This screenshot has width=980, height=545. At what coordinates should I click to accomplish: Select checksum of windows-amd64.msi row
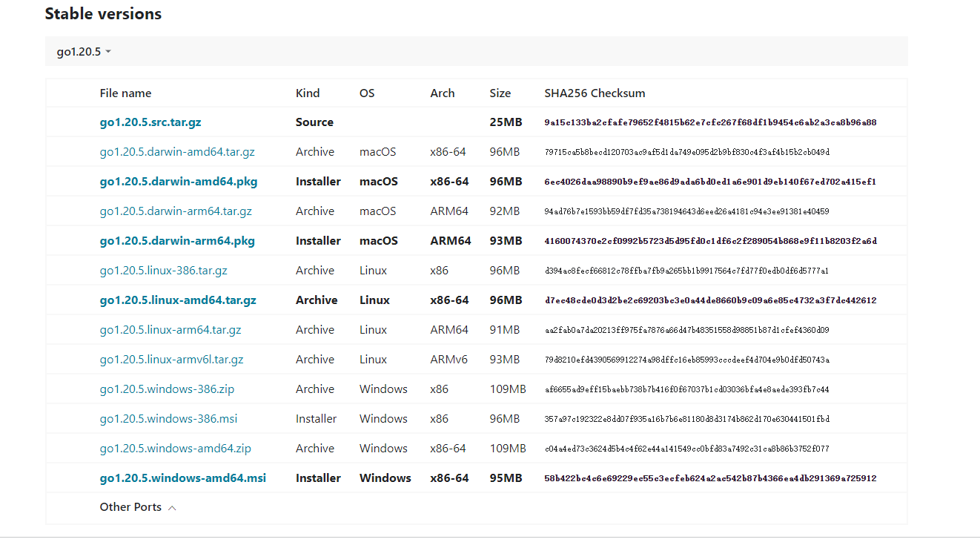[x=710, y=478]
